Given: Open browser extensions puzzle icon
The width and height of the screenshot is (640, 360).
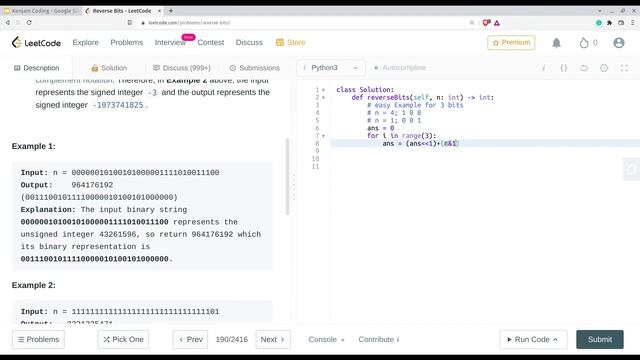Looking at the screenshot, I should (x=609, y=23).
